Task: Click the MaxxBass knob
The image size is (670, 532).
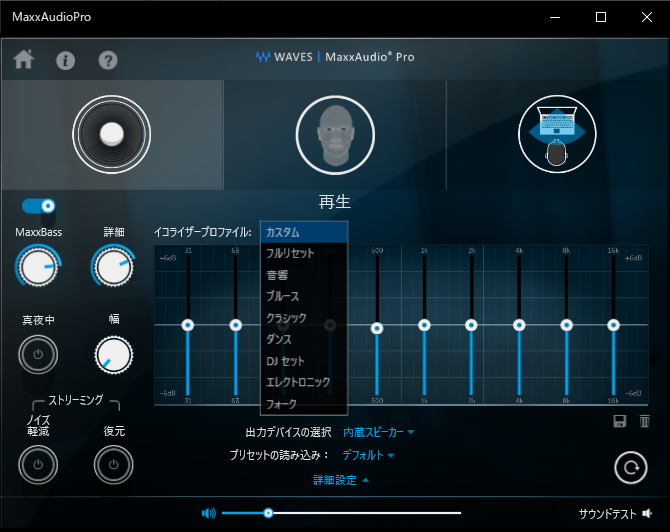Action: click(38, 267)
